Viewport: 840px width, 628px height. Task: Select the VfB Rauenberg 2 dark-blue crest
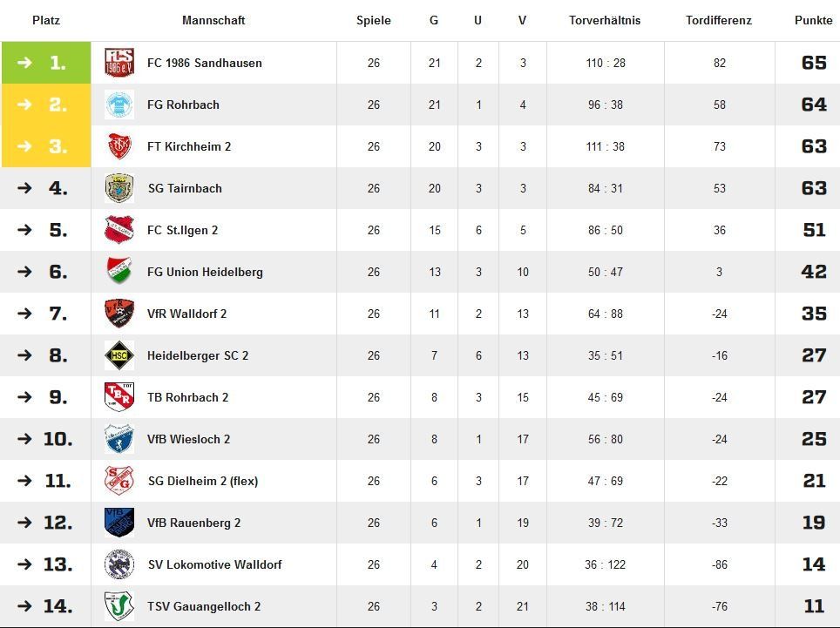pyautogui.click(x=119, y=523)
